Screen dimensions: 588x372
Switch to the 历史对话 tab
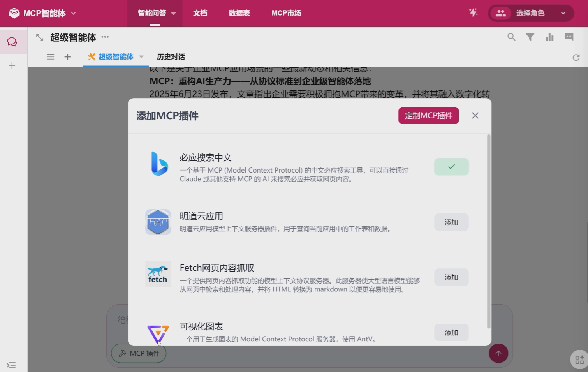[171, 57]
